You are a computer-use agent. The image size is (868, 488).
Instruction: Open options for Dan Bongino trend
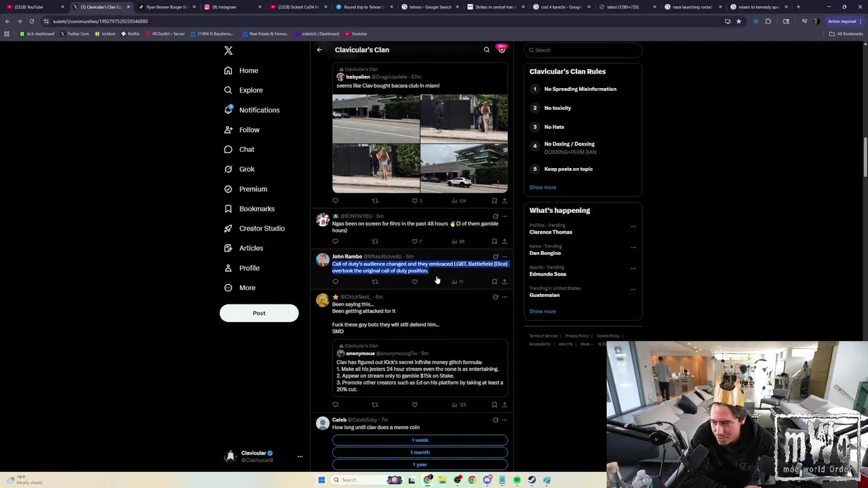click(x=633, y=247)
